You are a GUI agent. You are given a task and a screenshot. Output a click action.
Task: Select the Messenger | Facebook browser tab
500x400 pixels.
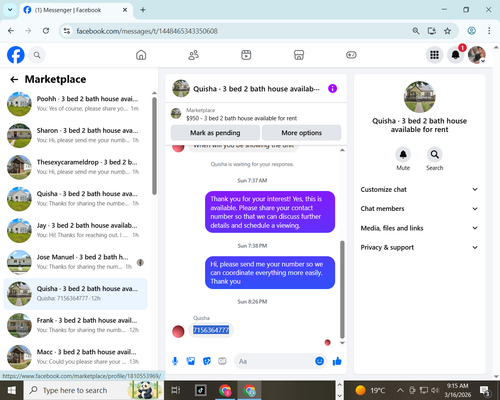(76, 10)
